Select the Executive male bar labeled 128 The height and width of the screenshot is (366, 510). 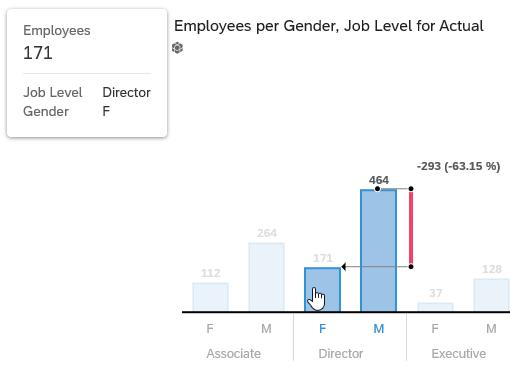tap(492, 295)
